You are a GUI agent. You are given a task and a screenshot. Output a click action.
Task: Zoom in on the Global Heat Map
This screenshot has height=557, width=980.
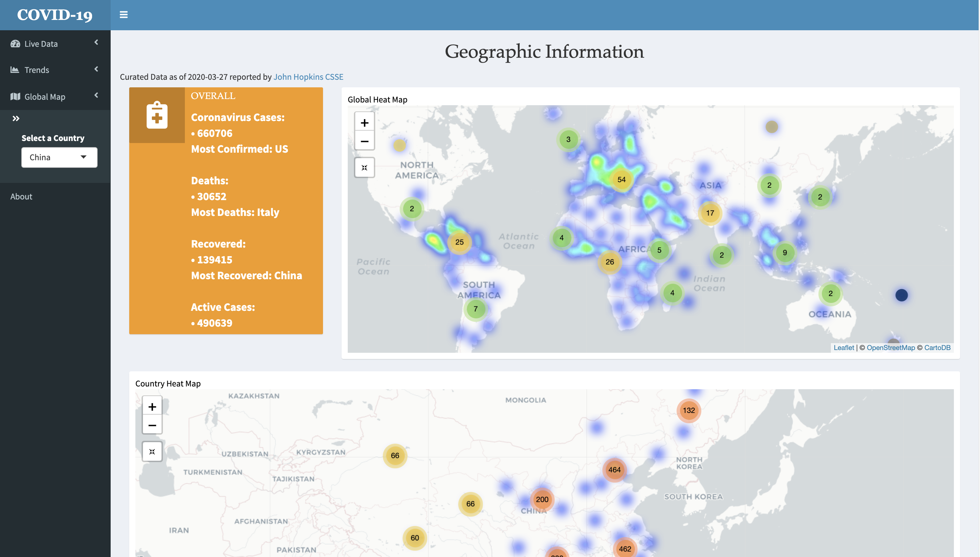364,122
